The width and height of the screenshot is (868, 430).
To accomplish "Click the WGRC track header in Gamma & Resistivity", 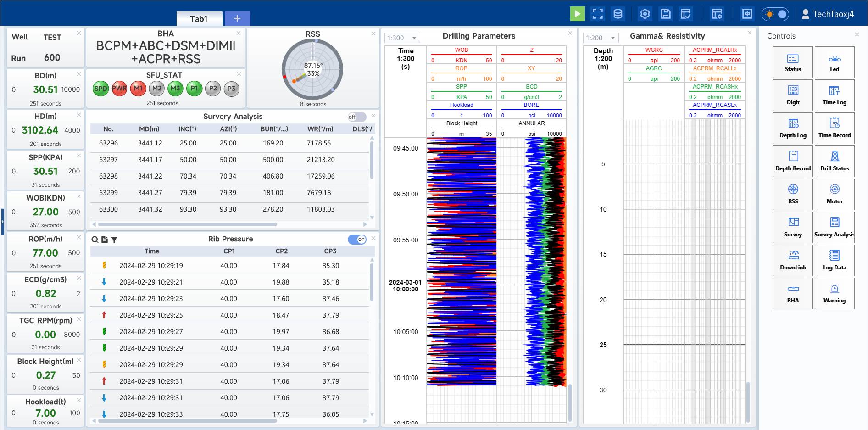I will 654,55.
